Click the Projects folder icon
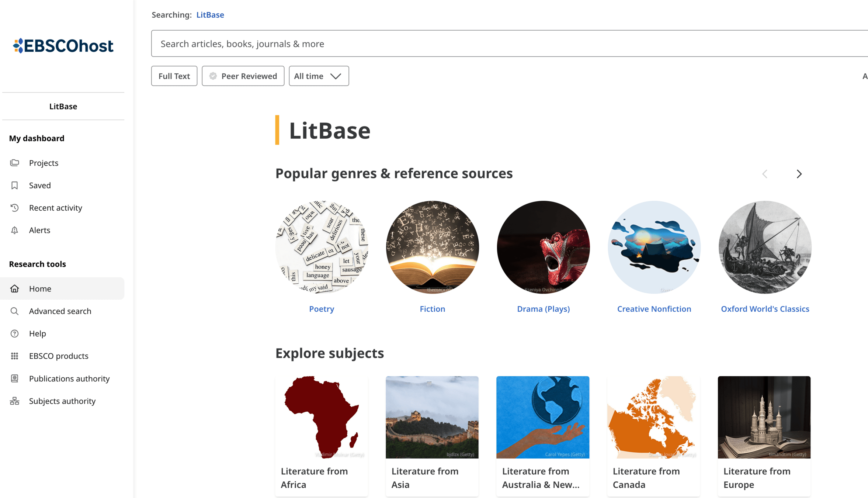868x498 pixels. coord(14,163)
